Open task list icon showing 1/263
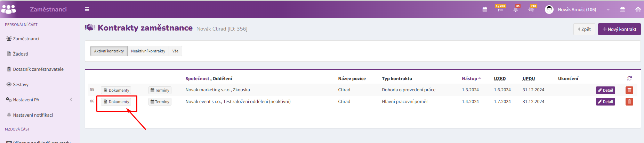This screenshot has height=143, width=644. point(500,9)
